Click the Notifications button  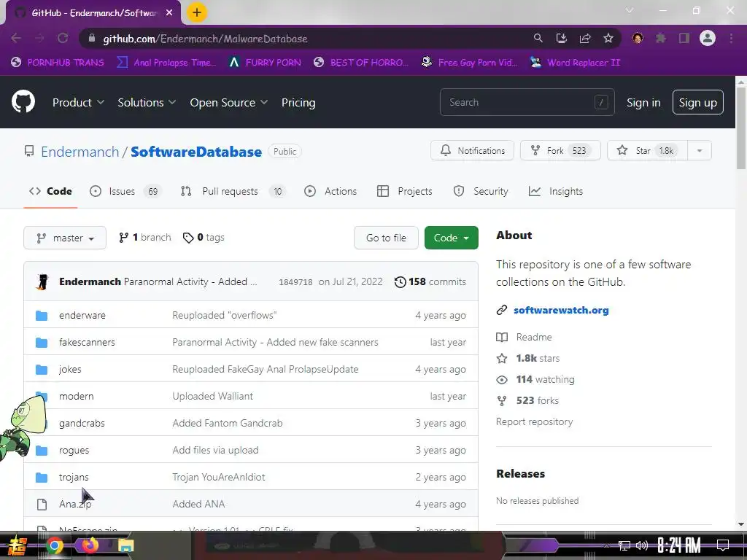pyautogui.click(x=472, y=150)
